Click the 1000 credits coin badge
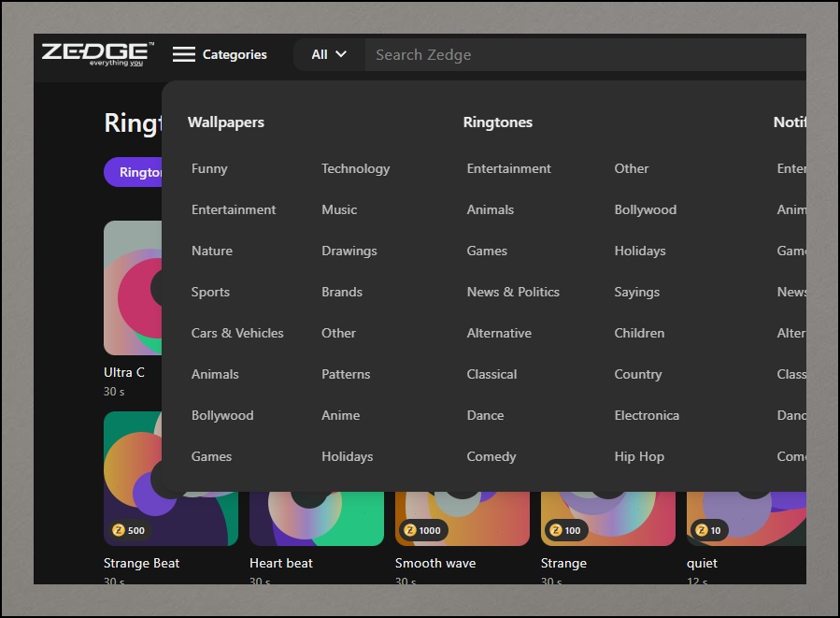The height and width of the screenshot is (618, 840). [423, 530]
